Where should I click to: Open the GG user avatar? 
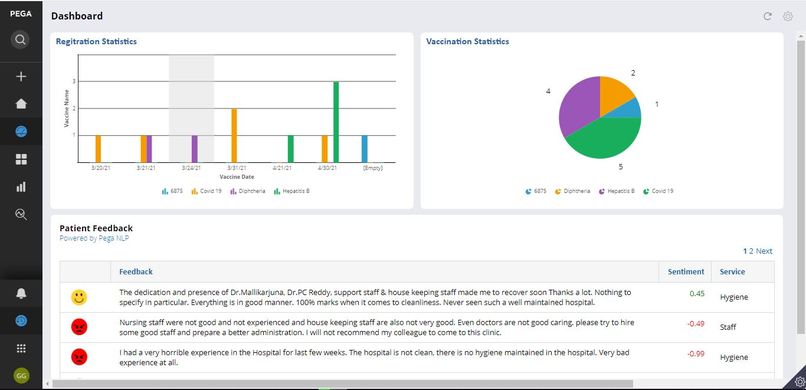[x=21, y=376]
